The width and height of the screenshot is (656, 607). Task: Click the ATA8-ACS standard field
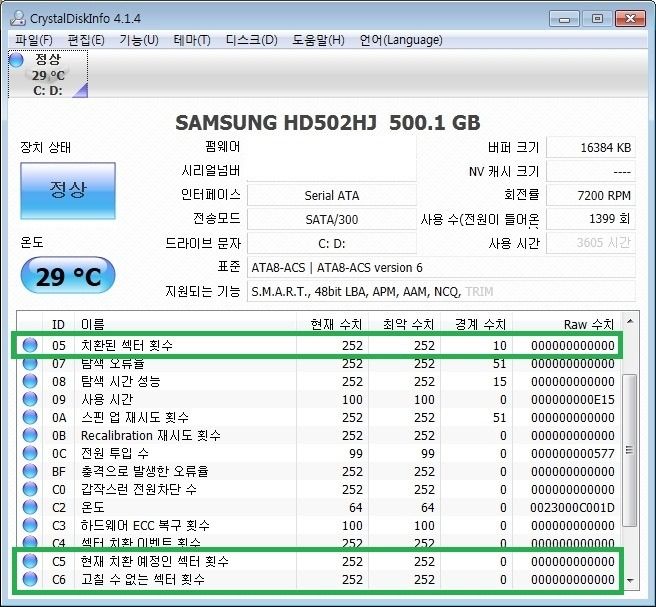pos(441,267)
